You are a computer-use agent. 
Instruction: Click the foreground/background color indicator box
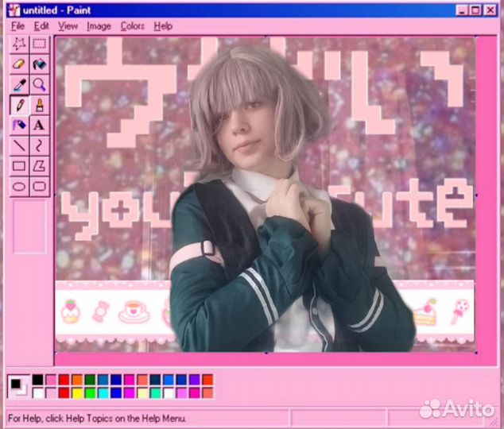pos(17,386)
